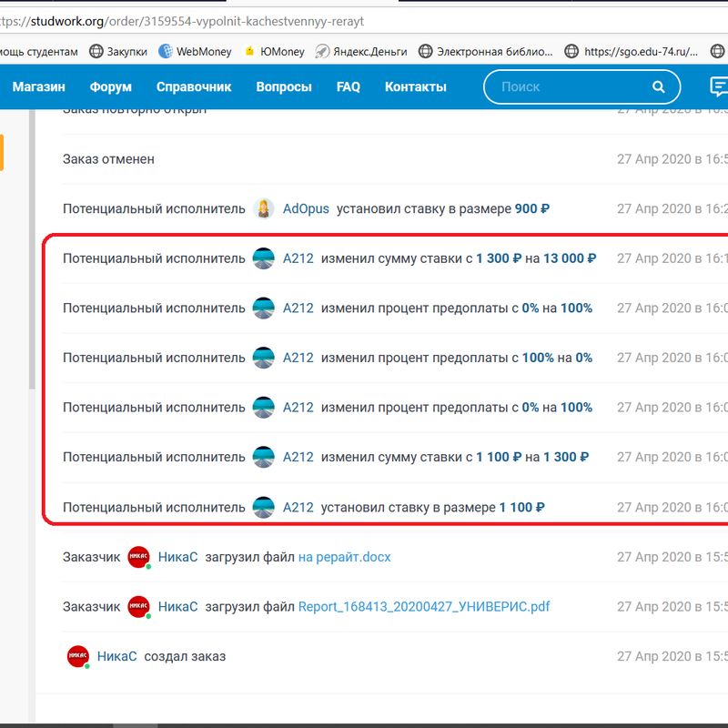Open the Контакты page

click(x=415, y=87)
